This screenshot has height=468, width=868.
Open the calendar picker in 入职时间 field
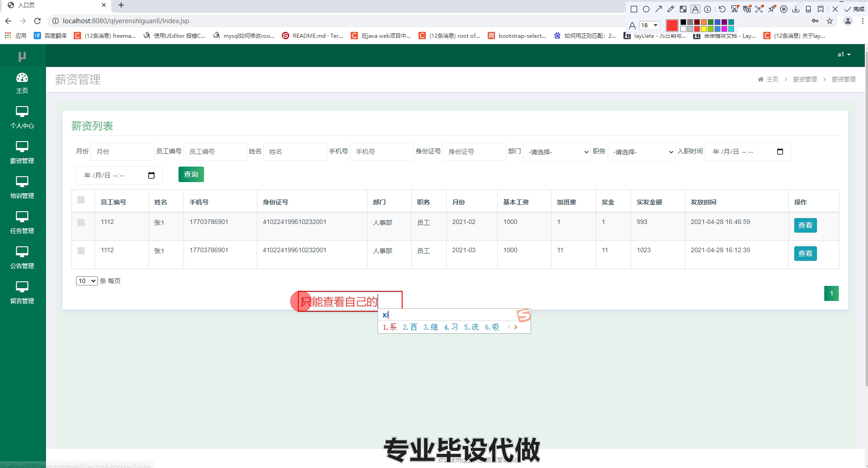(x=780, y=152)
